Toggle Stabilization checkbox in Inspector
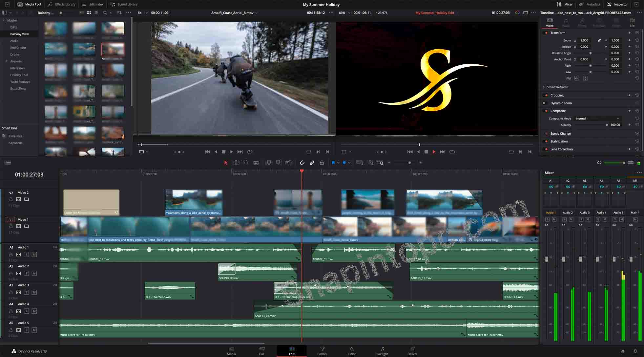 pos(546,141)
